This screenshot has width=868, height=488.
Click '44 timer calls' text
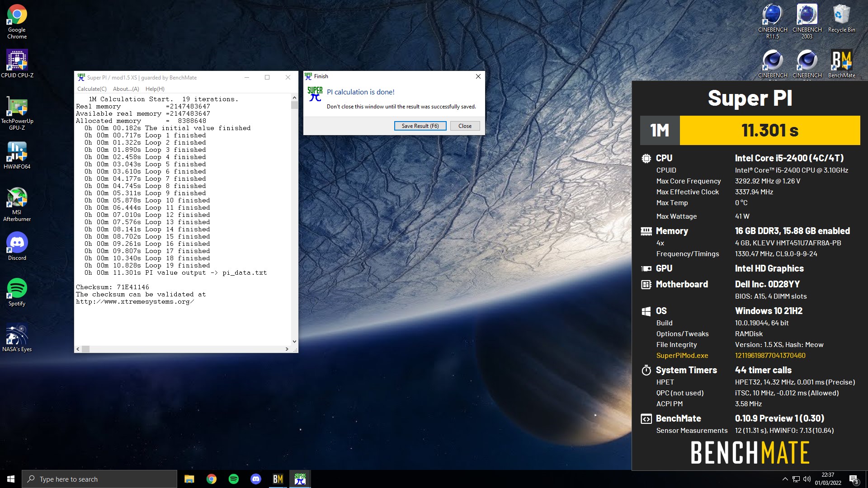(763, 370)
